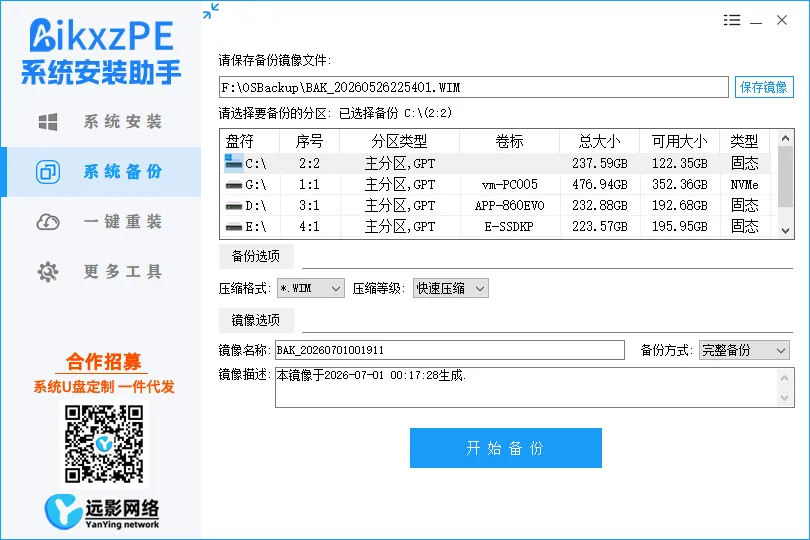Open the 备份选项 section tab
This screenshot has height=540, width=810.
[x=256, y=256]
